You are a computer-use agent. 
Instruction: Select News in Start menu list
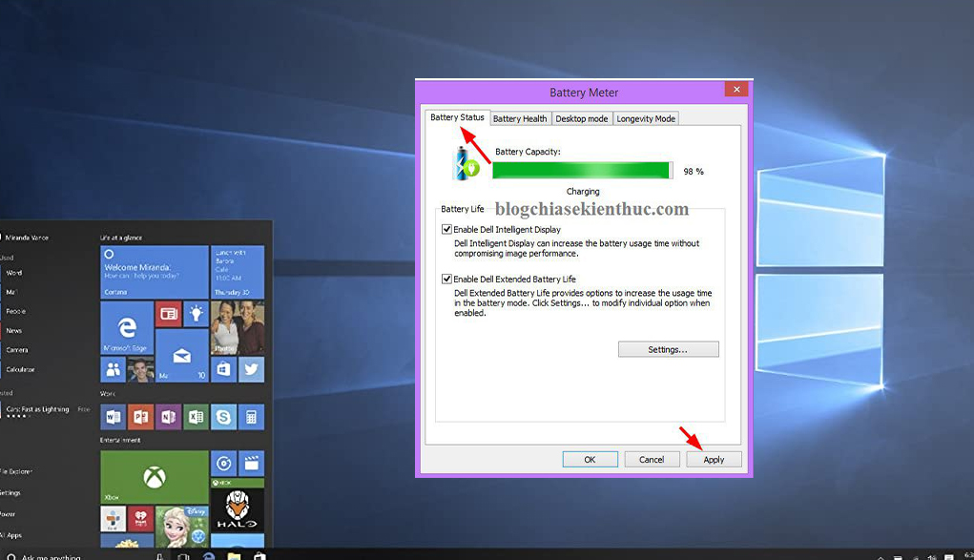click(x=13, y=331)
